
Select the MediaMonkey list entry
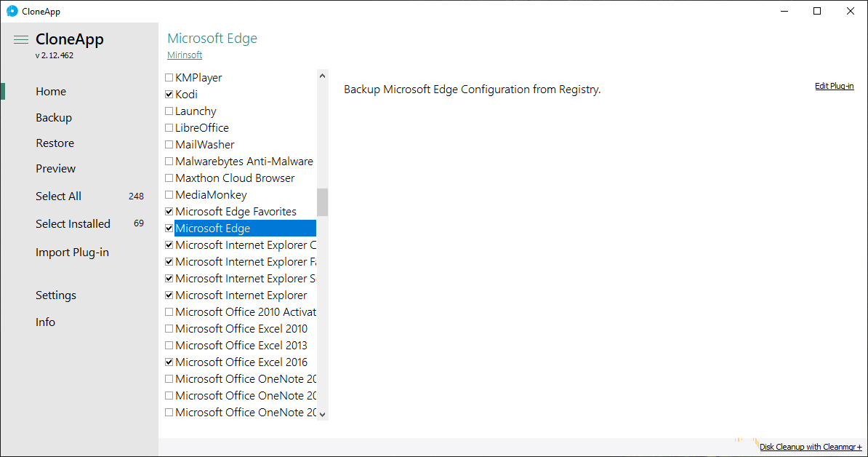pyautogui.click(x=211, y=194)
